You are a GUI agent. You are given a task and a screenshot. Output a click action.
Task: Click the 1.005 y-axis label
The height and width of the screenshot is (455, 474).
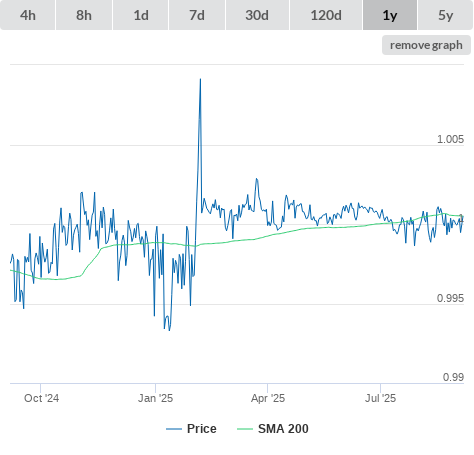coord(450,139)
